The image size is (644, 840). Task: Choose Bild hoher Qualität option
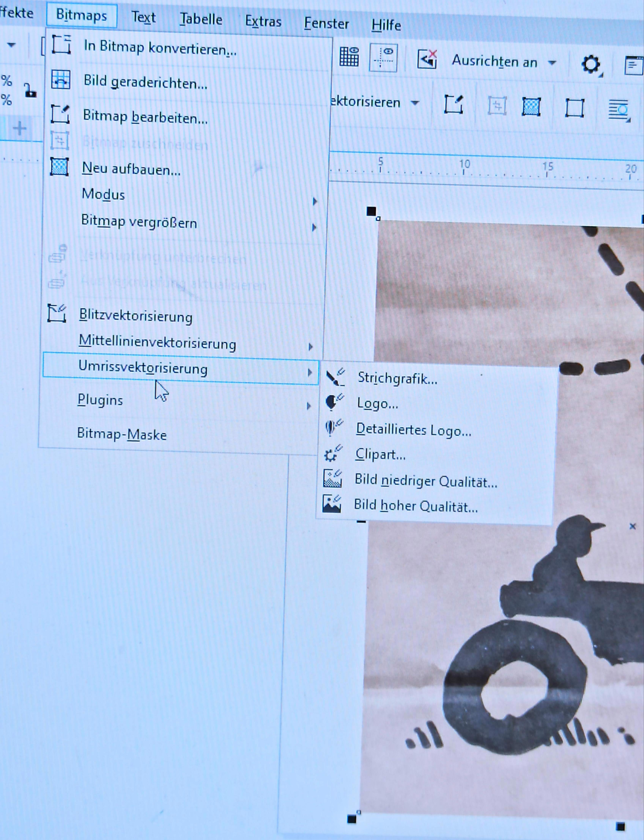tap(416, 506)
